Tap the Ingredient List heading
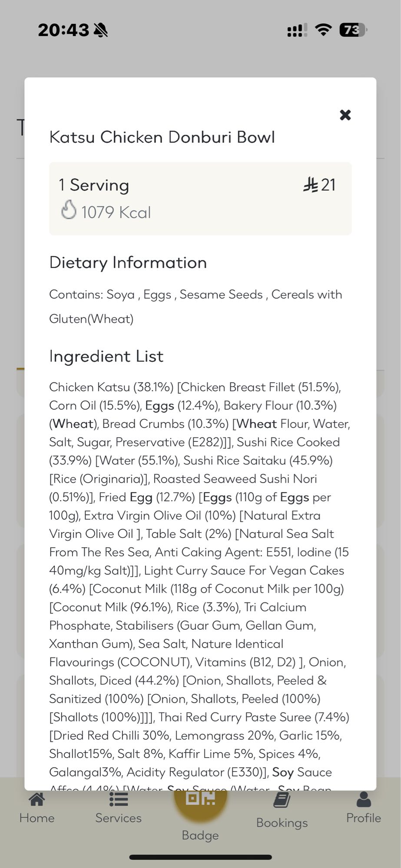Image resolution: width=401 pixels, height=868 pixels. [x=106, y=356]
